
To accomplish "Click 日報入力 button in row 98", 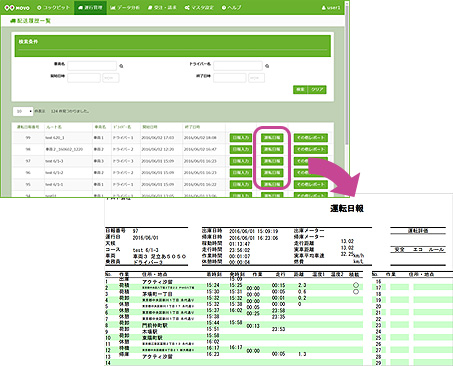I will tap(241, 149).
